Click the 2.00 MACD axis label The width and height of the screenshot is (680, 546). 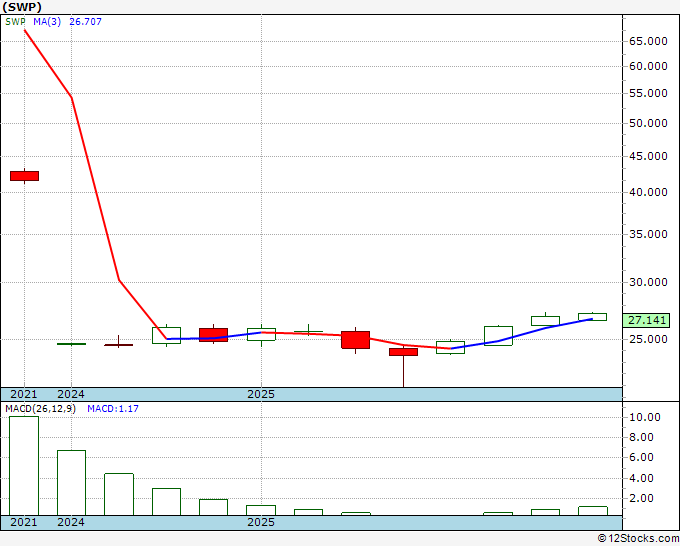point(641,498)
